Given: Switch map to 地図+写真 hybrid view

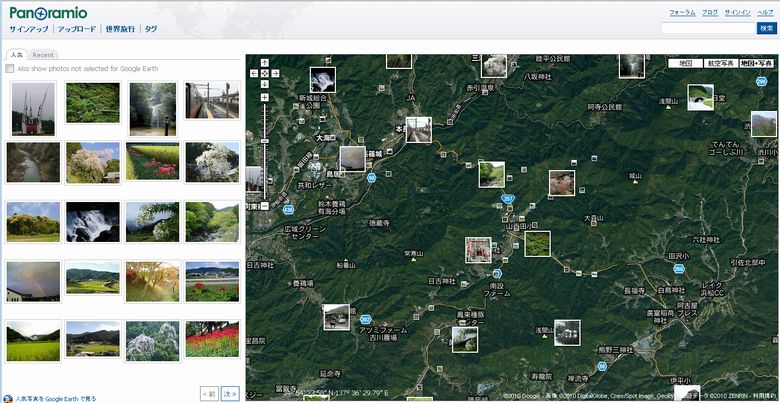Looking at the screenshot, I should (755, 63).
